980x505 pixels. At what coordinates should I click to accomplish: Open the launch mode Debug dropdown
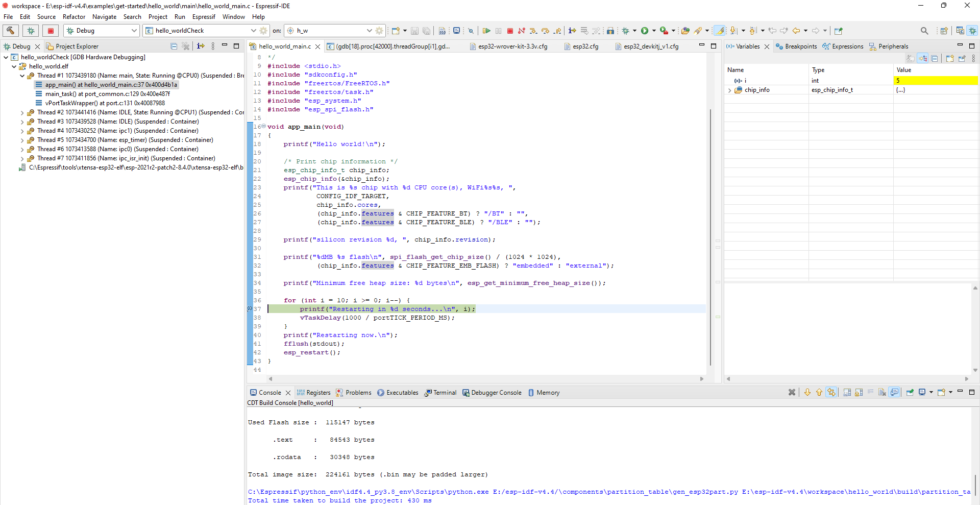tap(101, 31)
